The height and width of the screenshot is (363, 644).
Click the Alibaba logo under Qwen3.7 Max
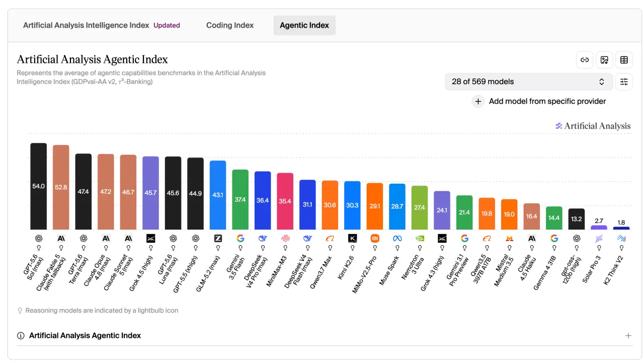[330, 238]
